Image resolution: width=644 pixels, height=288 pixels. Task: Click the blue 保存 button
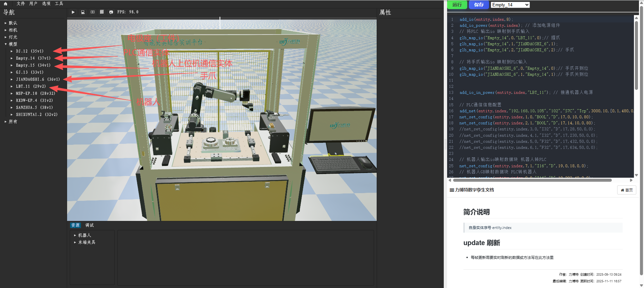(479, 5)
